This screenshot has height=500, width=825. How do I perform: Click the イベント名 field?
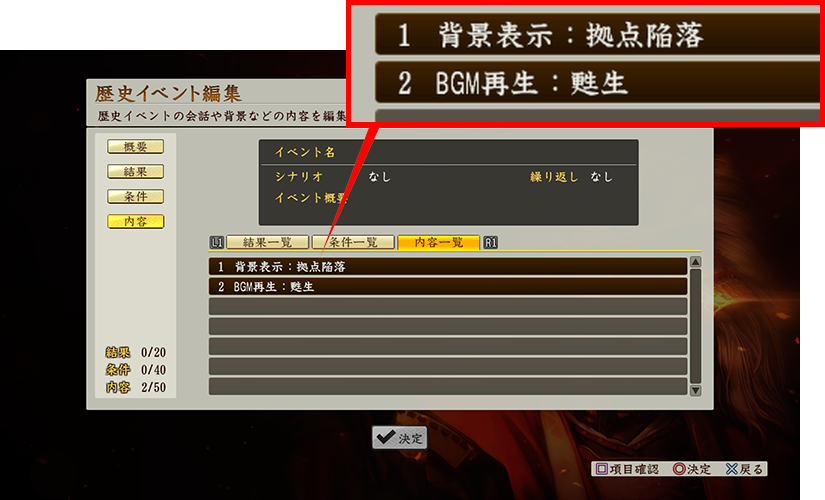pyautogui.click(x=448, y=153)
